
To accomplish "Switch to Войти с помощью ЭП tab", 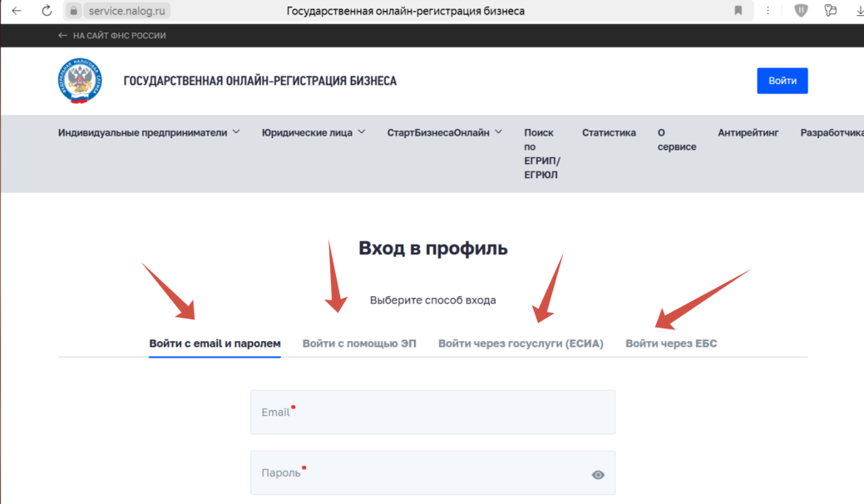I will [359, 343].
